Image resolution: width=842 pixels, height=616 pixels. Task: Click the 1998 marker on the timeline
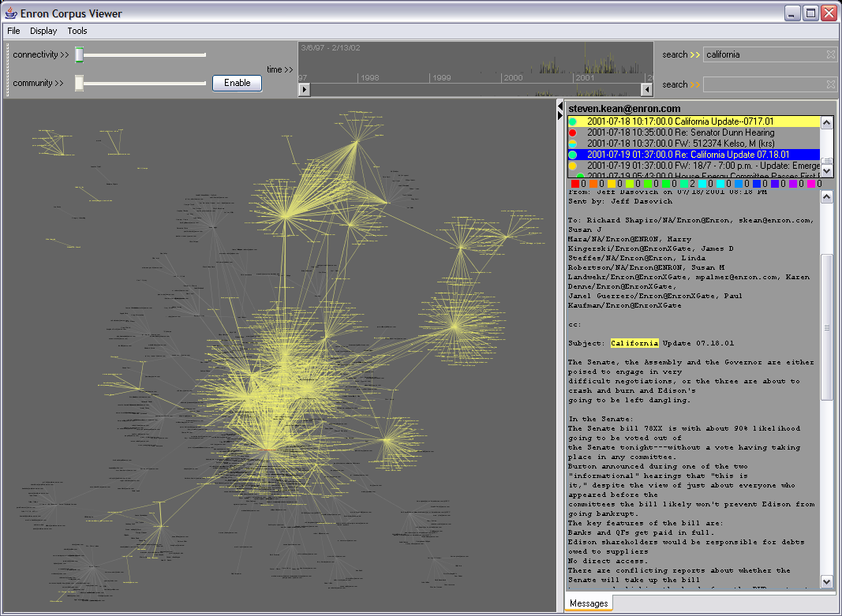[370, 78]
